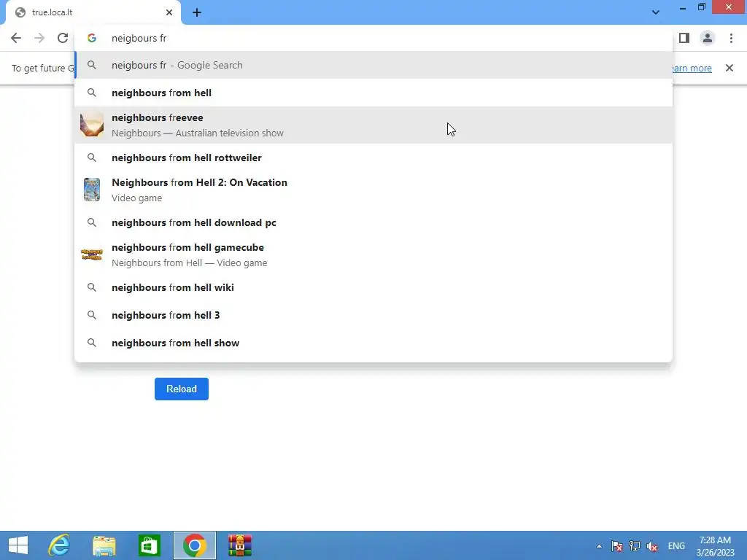
Task: Click the Neighbours from Hell 2 game cover thumbnail
Action: click(x=92, y=190)
